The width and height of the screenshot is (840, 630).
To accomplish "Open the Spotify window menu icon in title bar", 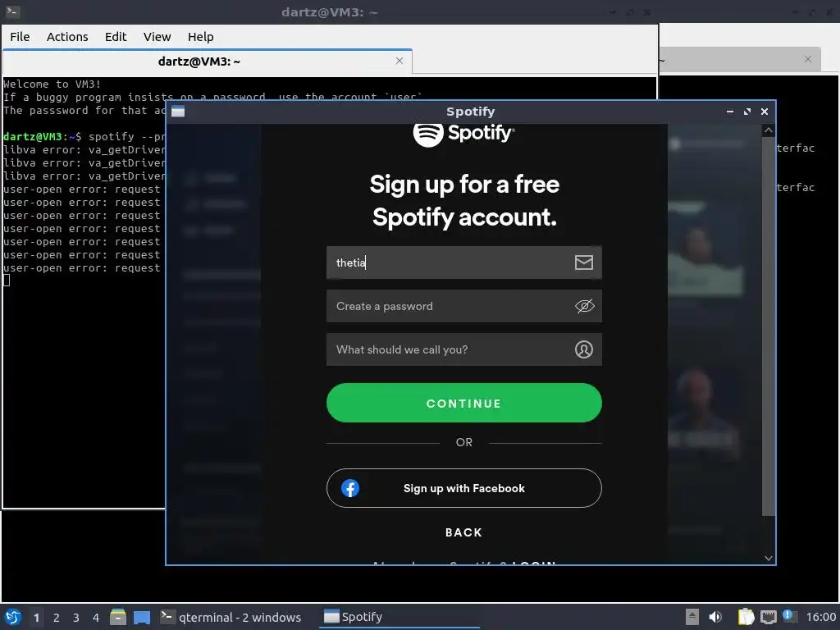I will (178, 112).
